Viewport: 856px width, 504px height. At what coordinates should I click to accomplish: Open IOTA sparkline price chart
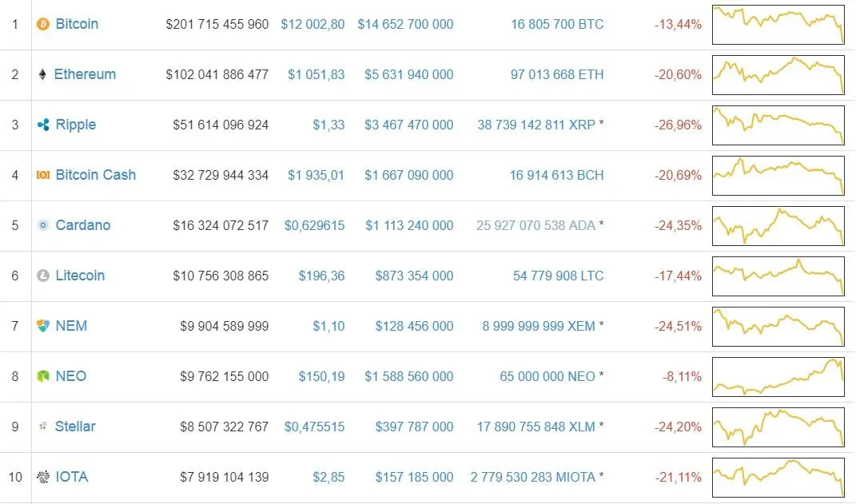[778, 477]
